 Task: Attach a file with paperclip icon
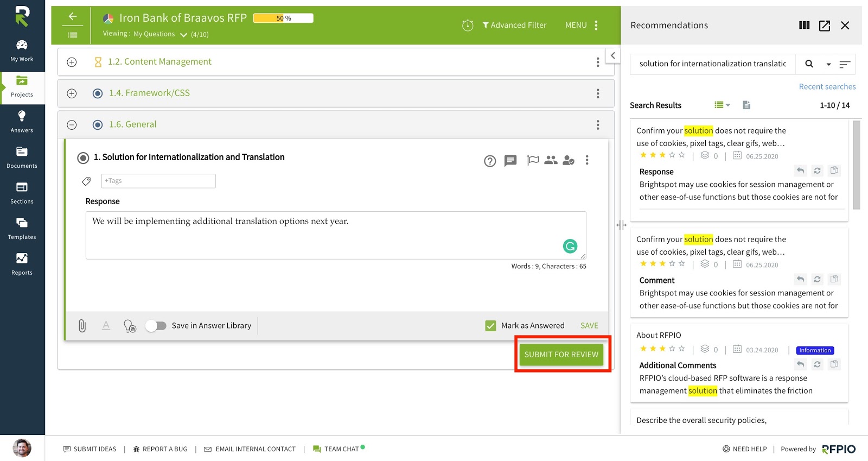(82, 326)
